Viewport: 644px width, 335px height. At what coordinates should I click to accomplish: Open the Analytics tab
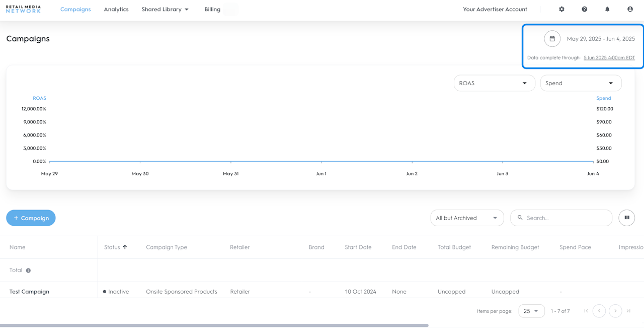coord(116,9)
